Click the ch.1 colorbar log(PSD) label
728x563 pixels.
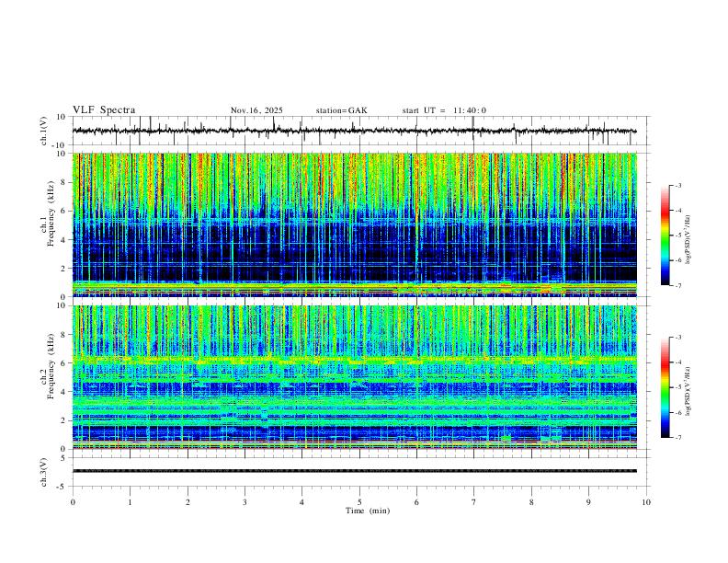click(688, 240)
